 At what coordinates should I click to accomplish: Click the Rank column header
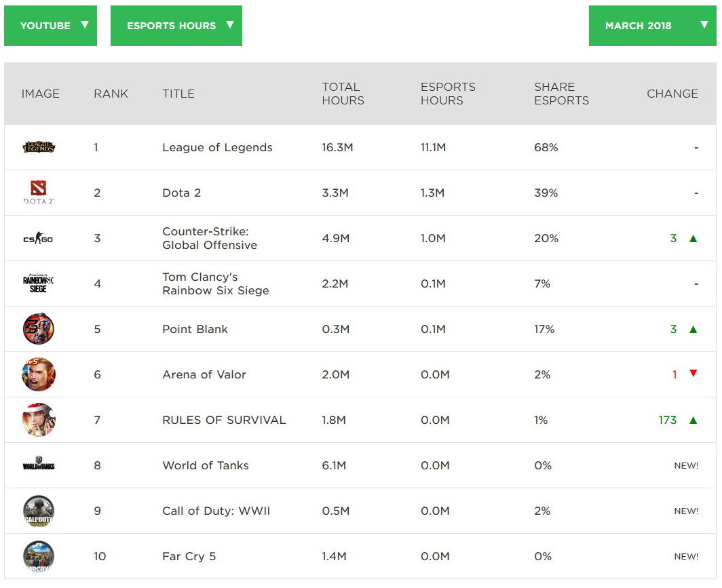click(x=111, y=94)
